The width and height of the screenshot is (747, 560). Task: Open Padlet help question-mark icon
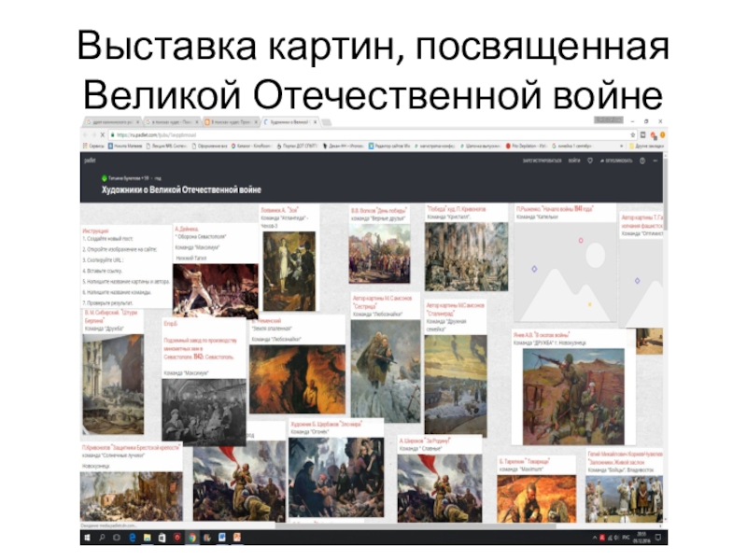point(642,161)
